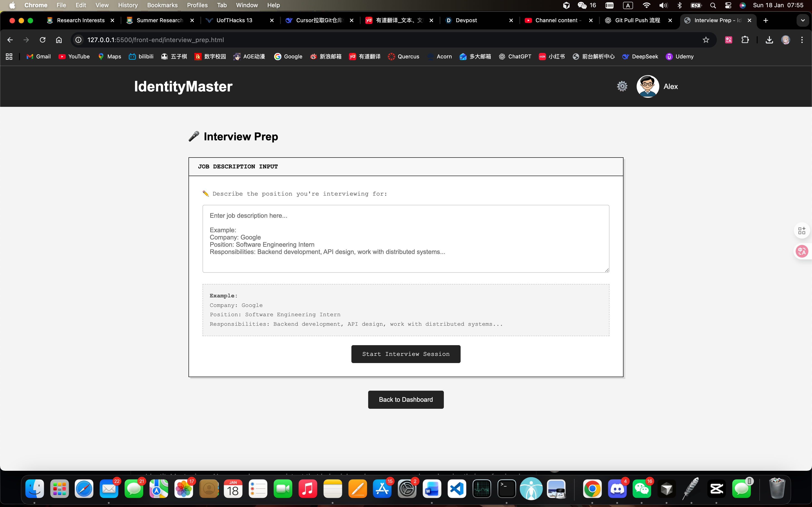This screenshot has height=507, width=812.
Task: Click the floating translate widget on right edge
Action: pyautogui.click(x=802, y=251)
